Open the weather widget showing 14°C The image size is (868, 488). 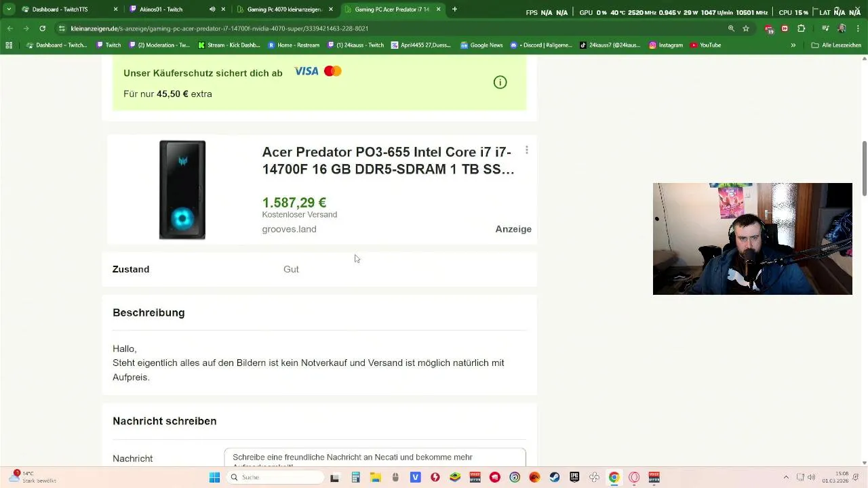[34, 477]
